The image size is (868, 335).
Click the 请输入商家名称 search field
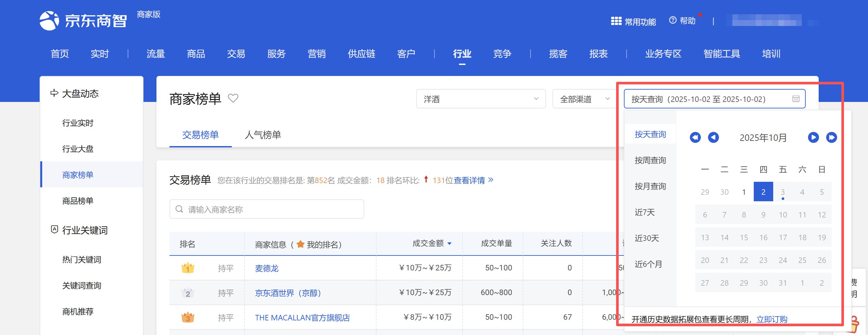pos(267,209)
